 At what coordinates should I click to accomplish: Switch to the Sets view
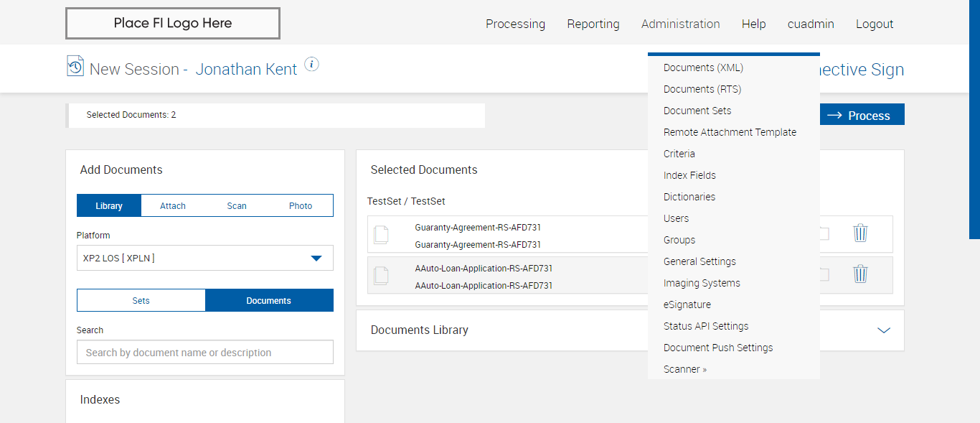pyautogui.click(x=141, y=301)
